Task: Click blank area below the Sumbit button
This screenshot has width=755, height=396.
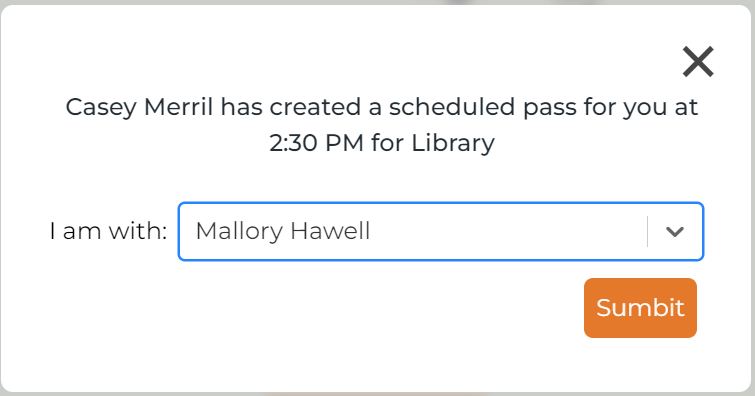Action: click(640, 364)
